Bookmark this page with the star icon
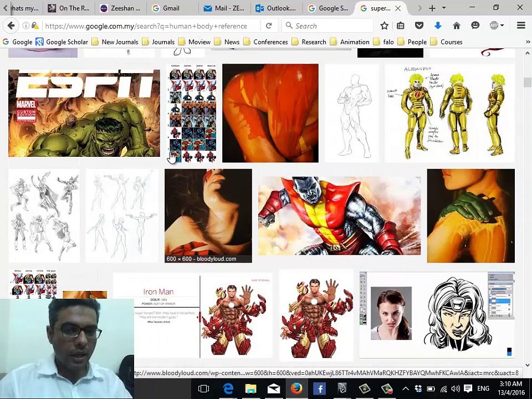This screenshot has height=399, width=532. 384,26
